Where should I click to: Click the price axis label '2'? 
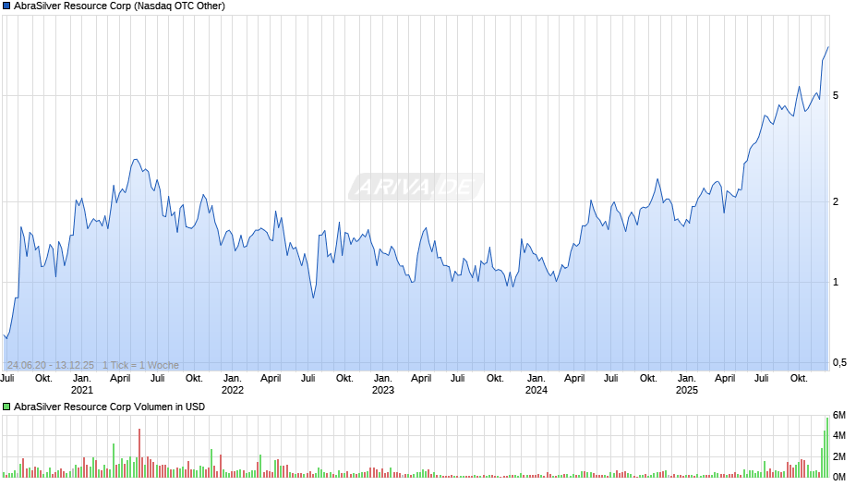pyautogui.click(x=836, y=201)
